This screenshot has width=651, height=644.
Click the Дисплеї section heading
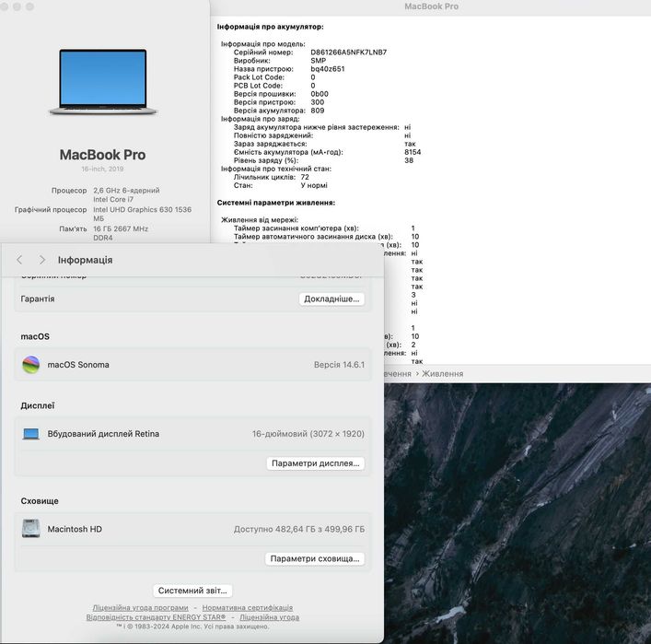[x=38, y=406]
